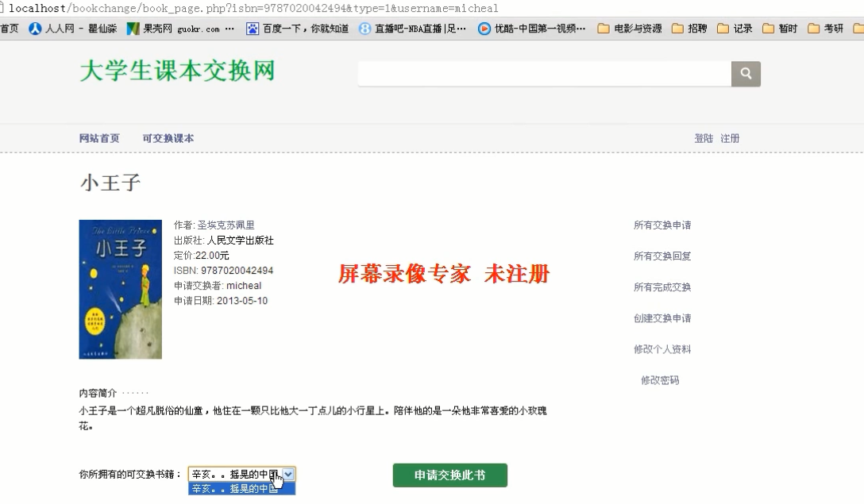
Task: Open 所有交换回复 in sidebar
Action: (x=662, y=256)
